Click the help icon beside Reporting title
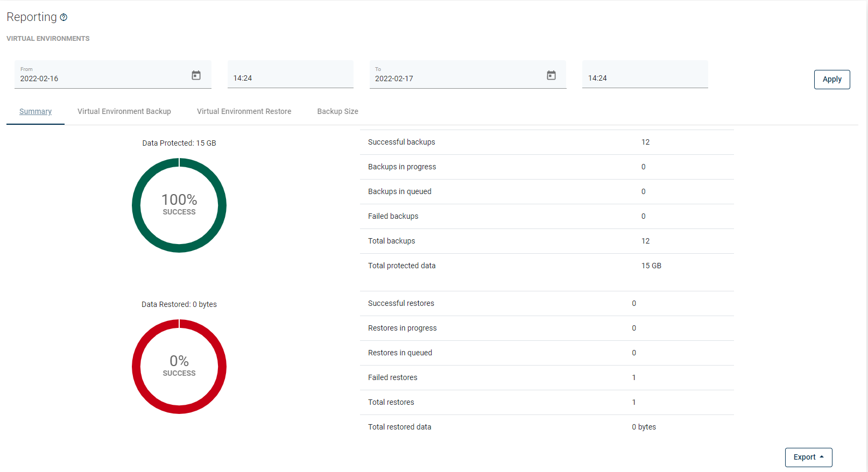The image size is (868, 472). pos(63,17)
